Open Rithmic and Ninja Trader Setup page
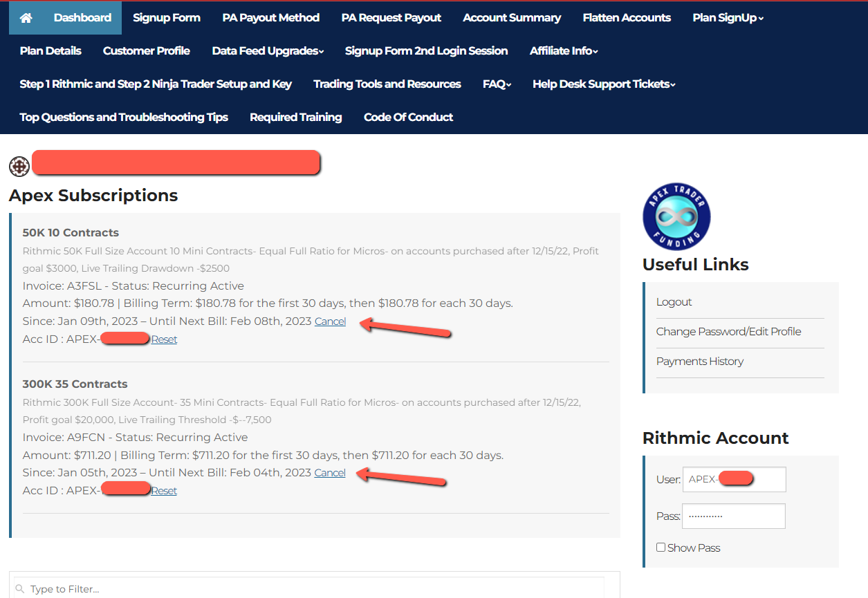This screenshot has height=598, width=868. pyautogui.click(x=156, y=84)
